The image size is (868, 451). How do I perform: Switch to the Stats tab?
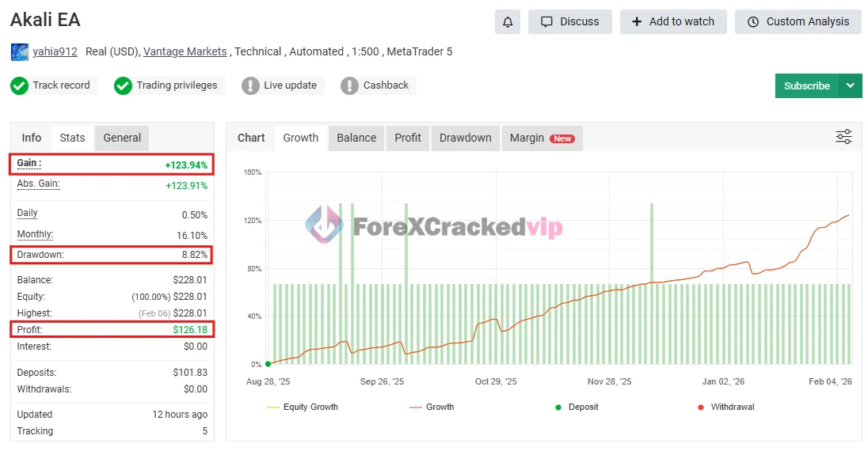72,138
